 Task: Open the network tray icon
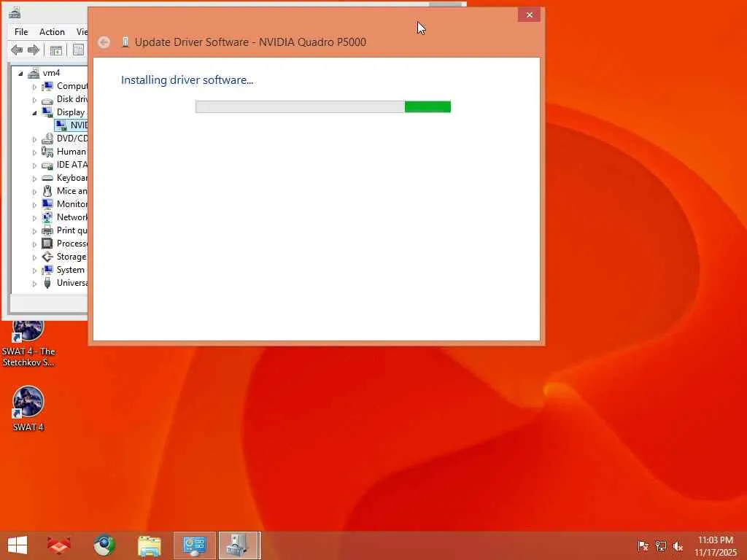(661, 545)
